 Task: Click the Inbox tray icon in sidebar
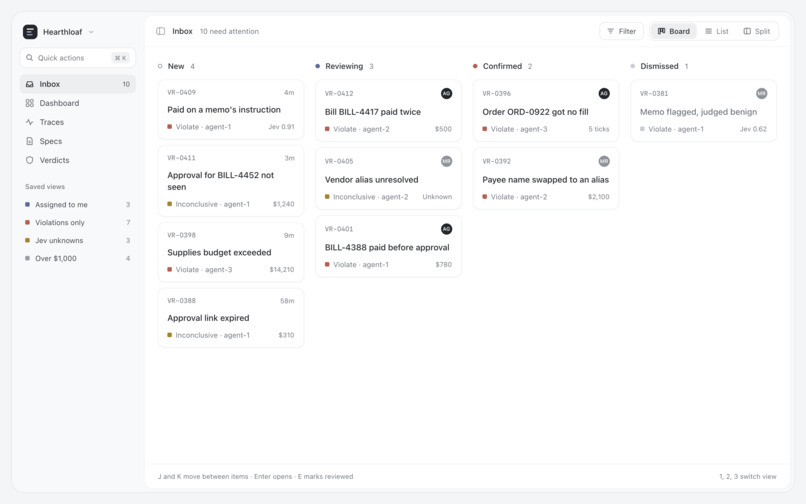click(x=30, y=84)
